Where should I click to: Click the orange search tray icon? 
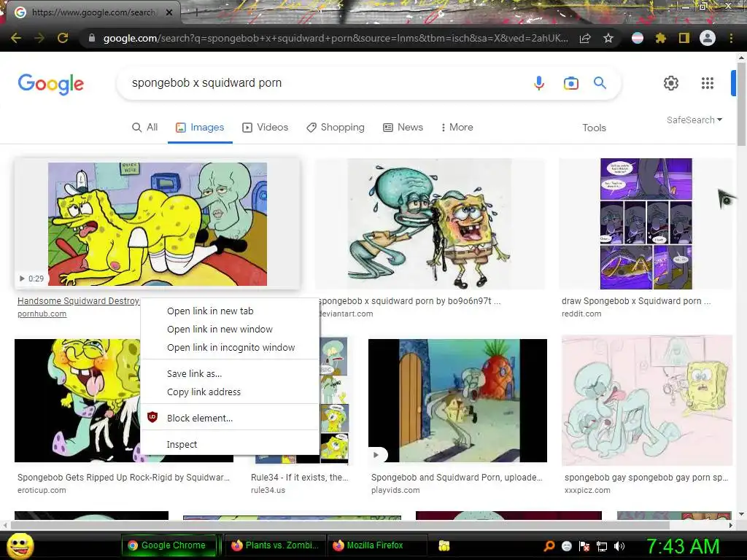click(x=549, y=545)
